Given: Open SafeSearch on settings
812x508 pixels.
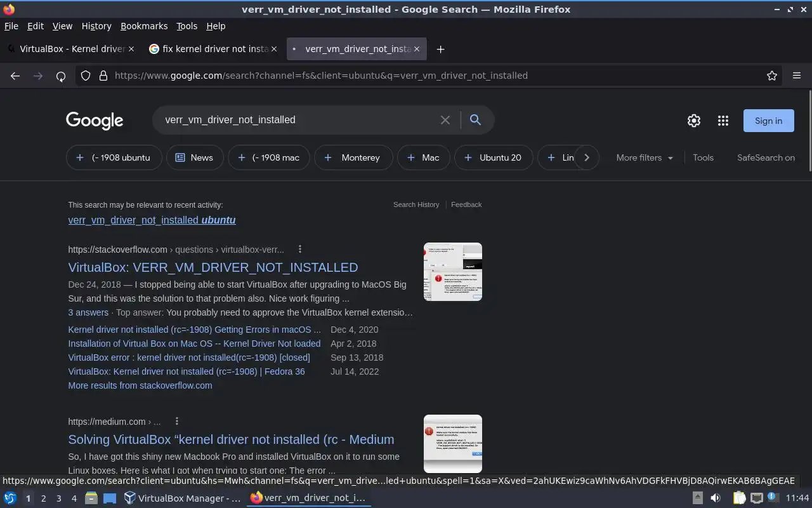Looking at the screenshot, I should point(766,157).
